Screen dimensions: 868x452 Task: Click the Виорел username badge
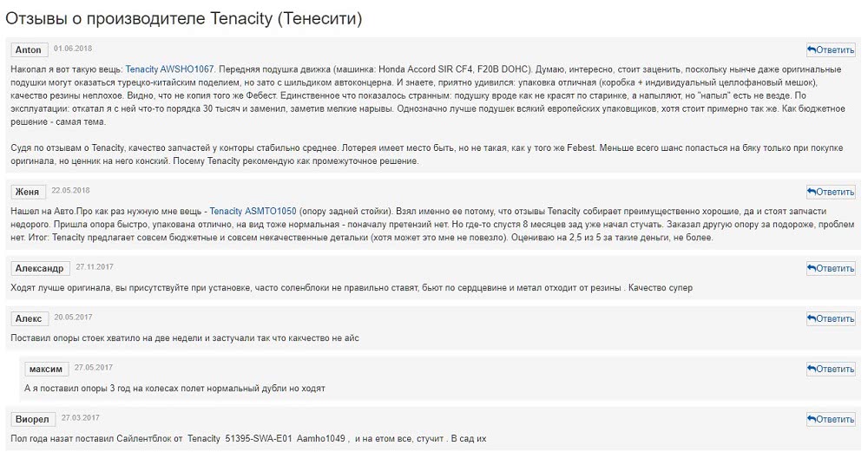click(33, 419)
